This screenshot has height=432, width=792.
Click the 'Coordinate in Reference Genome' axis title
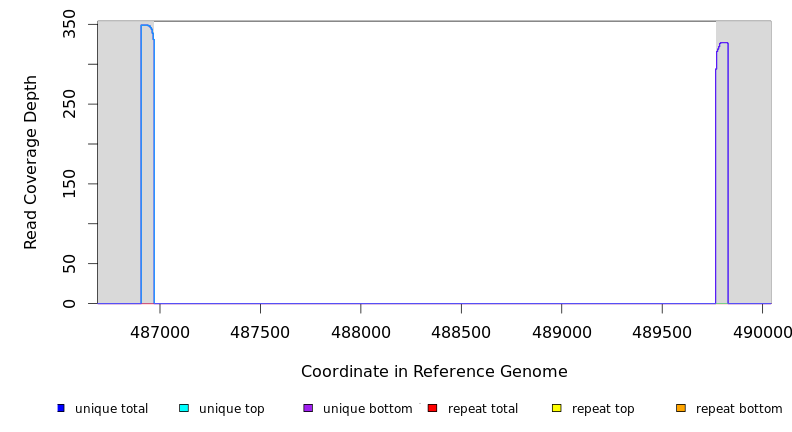434,372
